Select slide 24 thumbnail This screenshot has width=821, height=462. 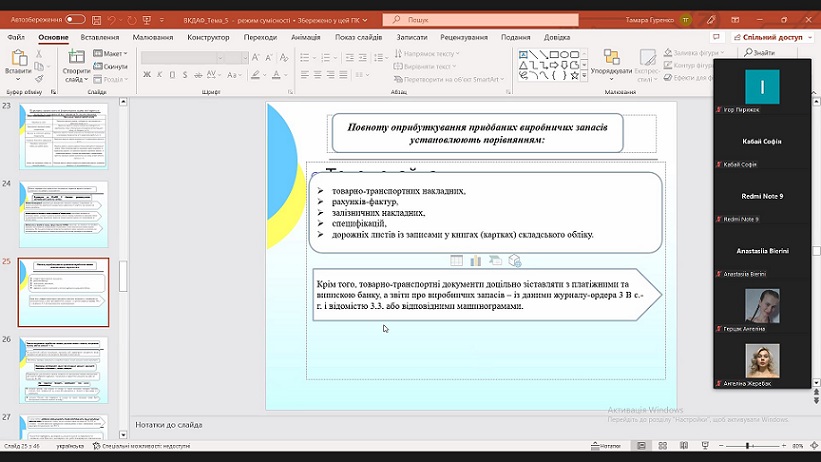pos(63,214)
